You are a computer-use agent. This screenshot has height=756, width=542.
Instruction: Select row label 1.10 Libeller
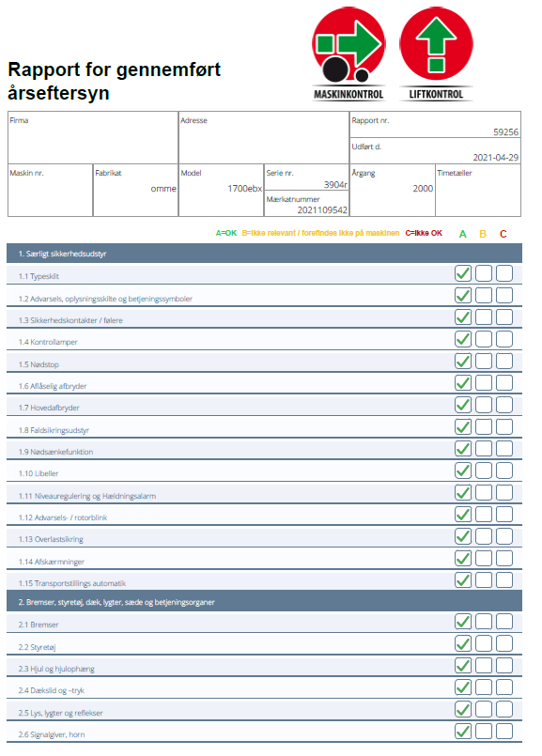click(39, 473)
